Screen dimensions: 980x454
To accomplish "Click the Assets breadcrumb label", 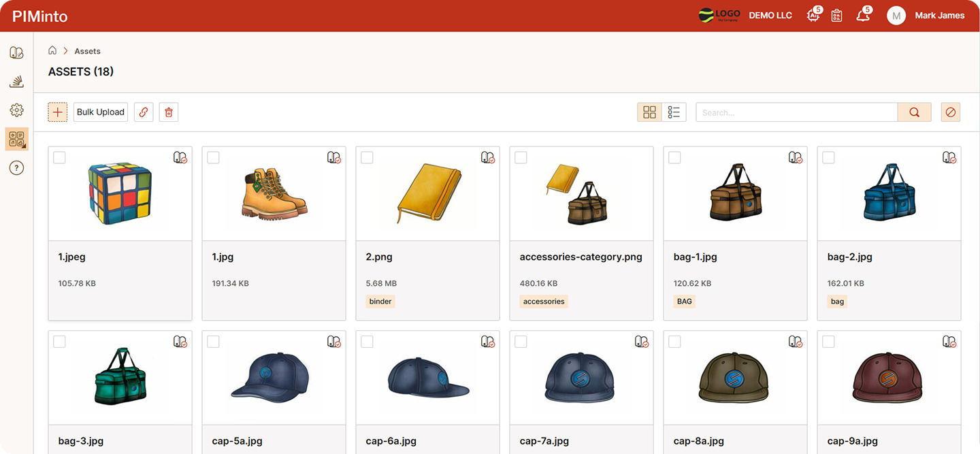I will (x=87, y=50).
